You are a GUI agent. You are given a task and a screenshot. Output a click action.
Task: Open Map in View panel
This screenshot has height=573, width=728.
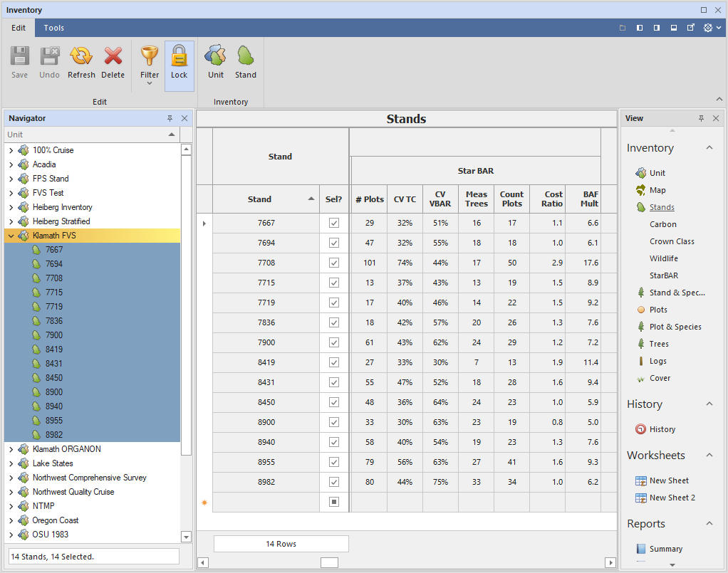(x=657, y=190)
